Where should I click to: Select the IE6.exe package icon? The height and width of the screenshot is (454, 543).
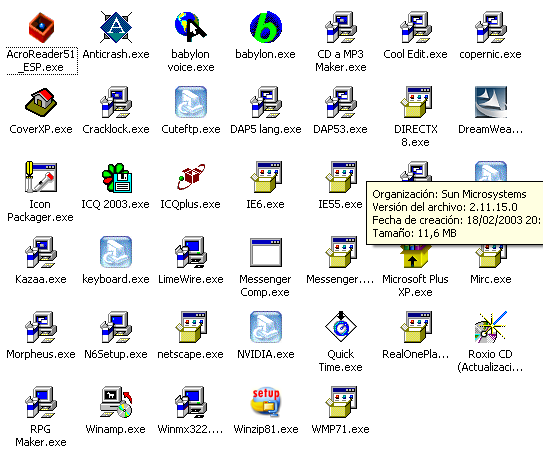(x=266, y=177)
